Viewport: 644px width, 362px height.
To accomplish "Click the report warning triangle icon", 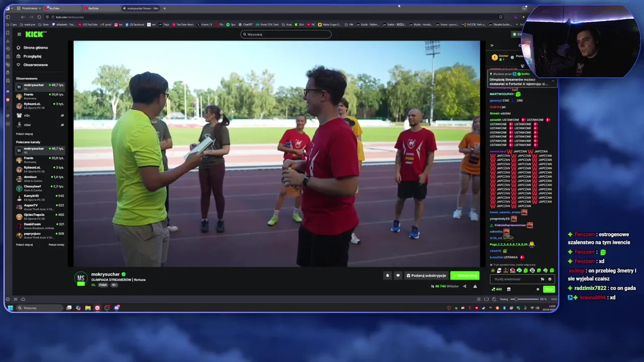I will (x=475, y=286).
